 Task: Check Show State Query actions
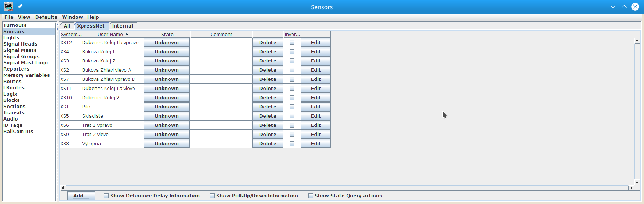[x=311, y=196]
